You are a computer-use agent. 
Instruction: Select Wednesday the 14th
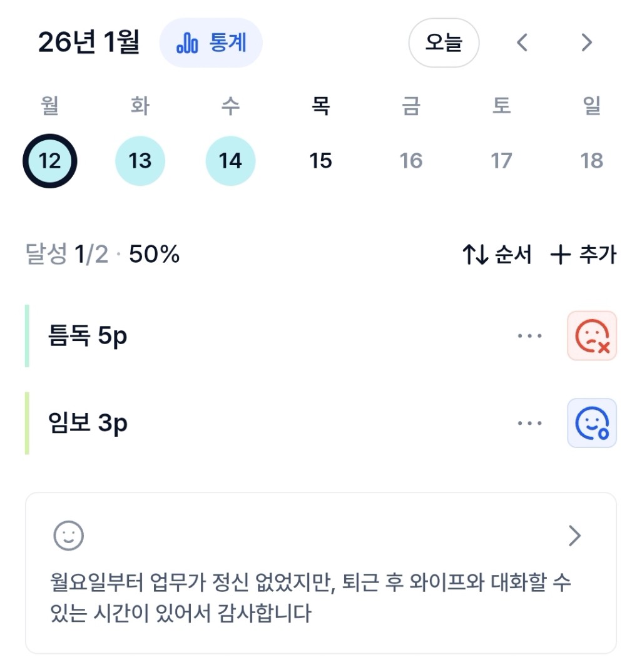pyautogui.click(x=230, y=161)
